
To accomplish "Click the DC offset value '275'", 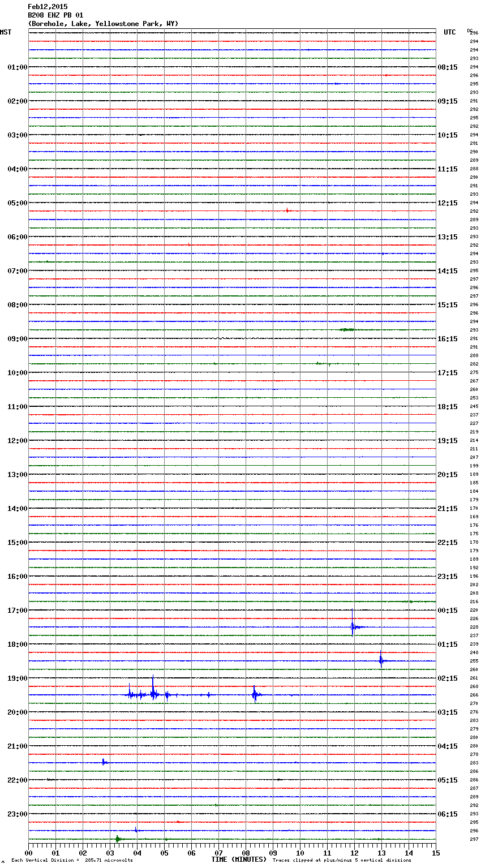I will click(x=474, y=372).
